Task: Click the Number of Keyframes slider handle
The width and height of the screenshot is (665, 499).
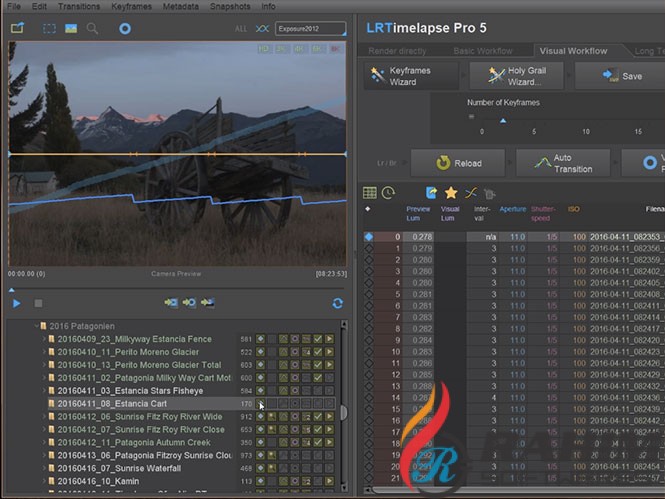Action: point(503,120)
